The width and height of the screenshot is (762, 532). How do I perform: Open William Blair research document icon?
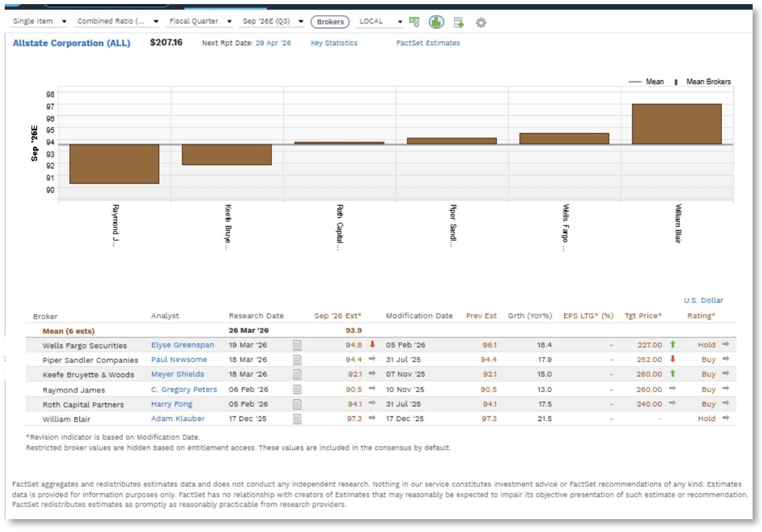(x=297, y=419)
